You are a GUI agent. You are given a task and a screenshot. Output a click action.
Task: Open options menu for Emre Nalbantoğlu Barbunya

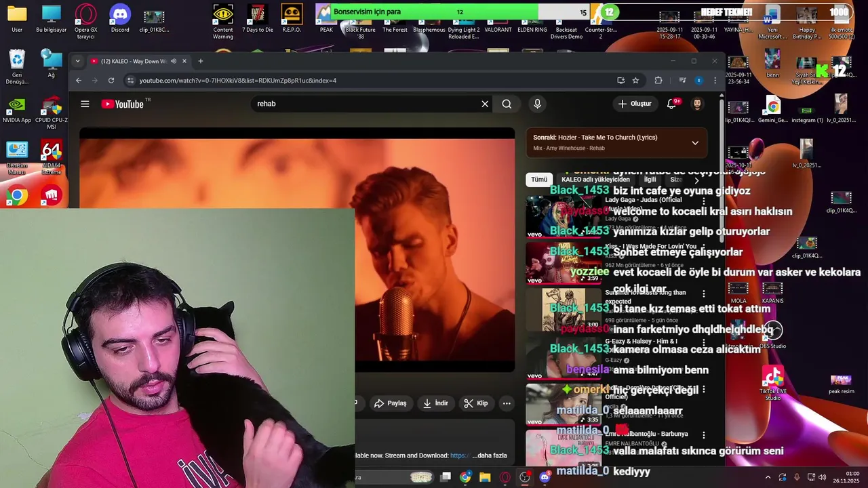[704, 435]
